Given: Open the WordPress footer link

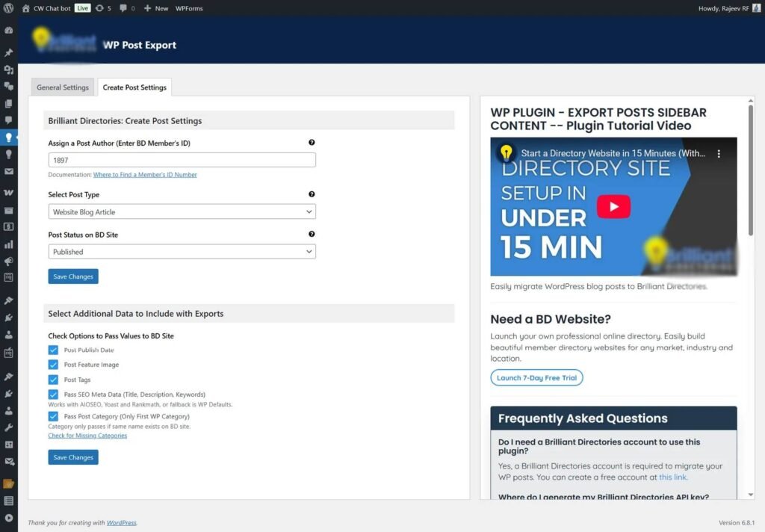Looking at the screenshot, I should [122, 523].
